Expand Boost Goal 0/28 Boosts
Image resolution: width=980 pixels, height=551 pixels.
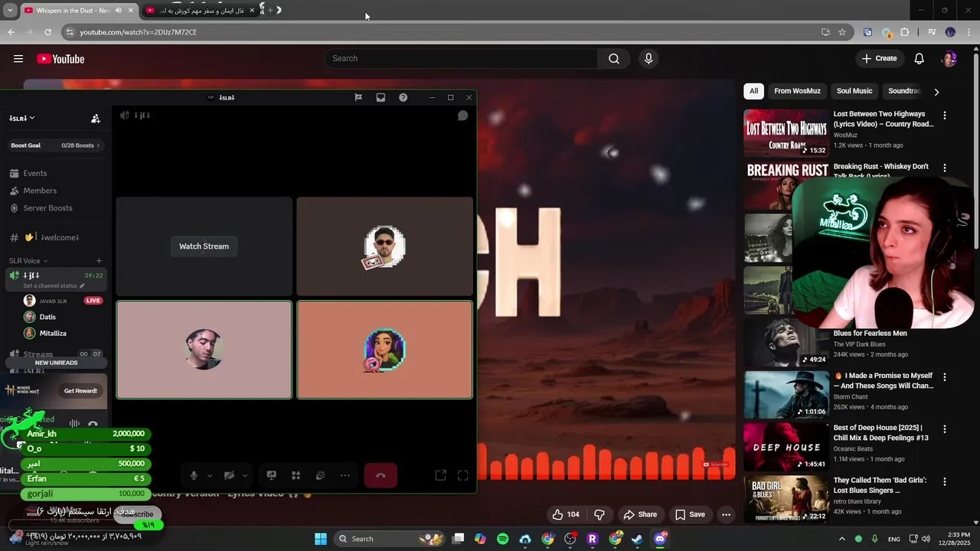pyautogui.click(x=55, y=145)
